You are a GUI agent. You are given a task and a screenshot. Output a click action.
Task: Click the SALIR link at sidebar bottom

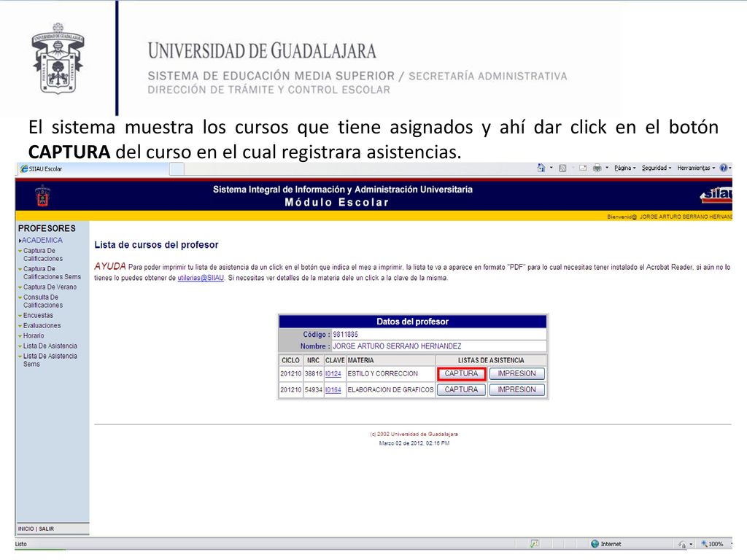click(x=46, y=529)
